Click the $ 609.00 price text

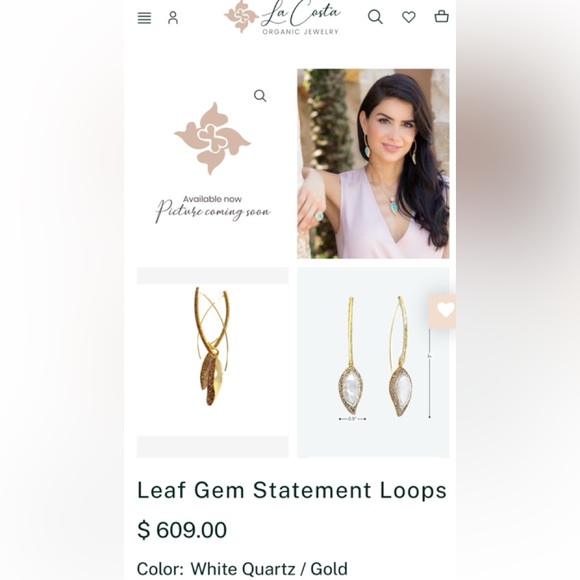[x=182, y=530]
